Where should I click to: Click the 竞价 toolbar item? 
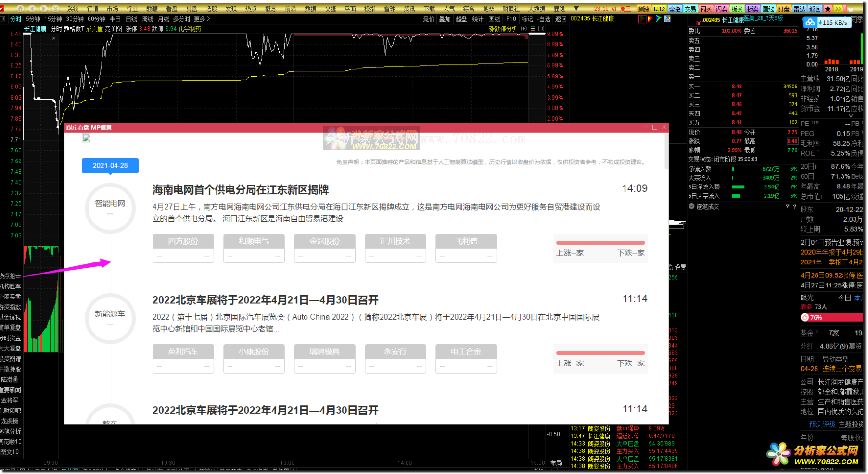pos(429,19)
